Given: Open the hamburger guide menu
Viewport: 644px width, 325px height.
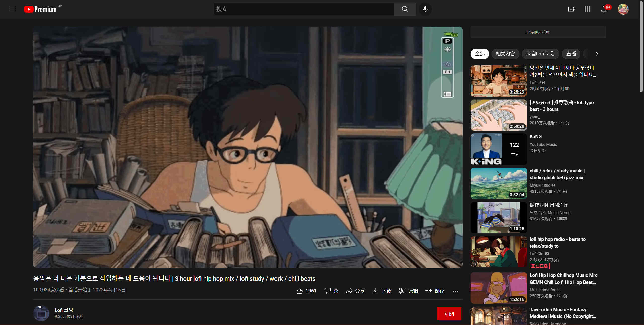Looking at the screenshot, I should tap(12, 9).
